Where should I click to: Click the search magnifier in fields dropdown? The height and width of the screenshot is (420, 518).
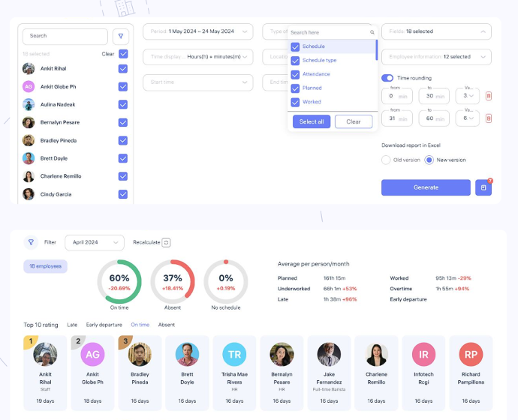coord(372,33)
